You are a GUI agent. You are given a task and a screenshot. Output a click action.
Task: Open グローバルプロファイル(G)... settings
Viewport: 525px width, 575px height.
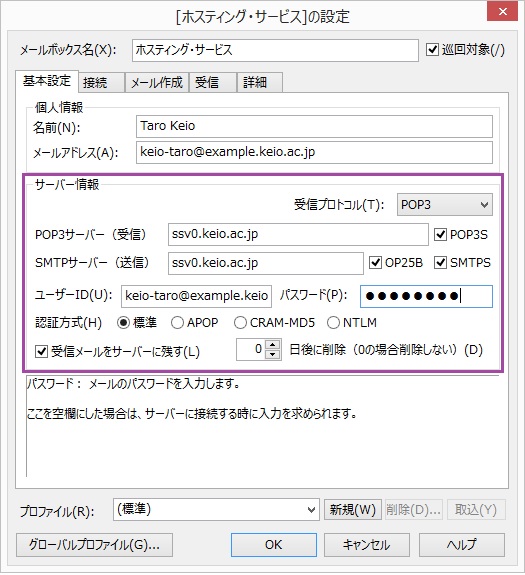[x=94, y=545]
